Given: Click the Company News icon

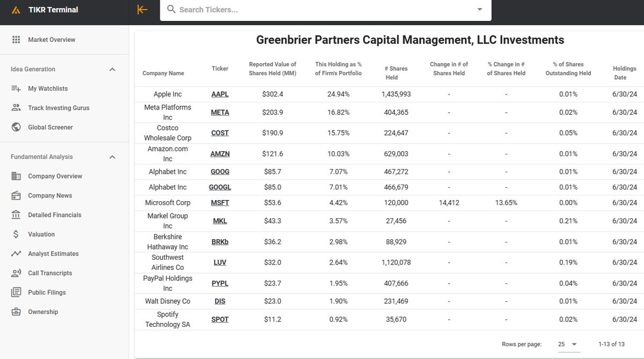Looking at the screenshot, I should click(x=16, y=195).
